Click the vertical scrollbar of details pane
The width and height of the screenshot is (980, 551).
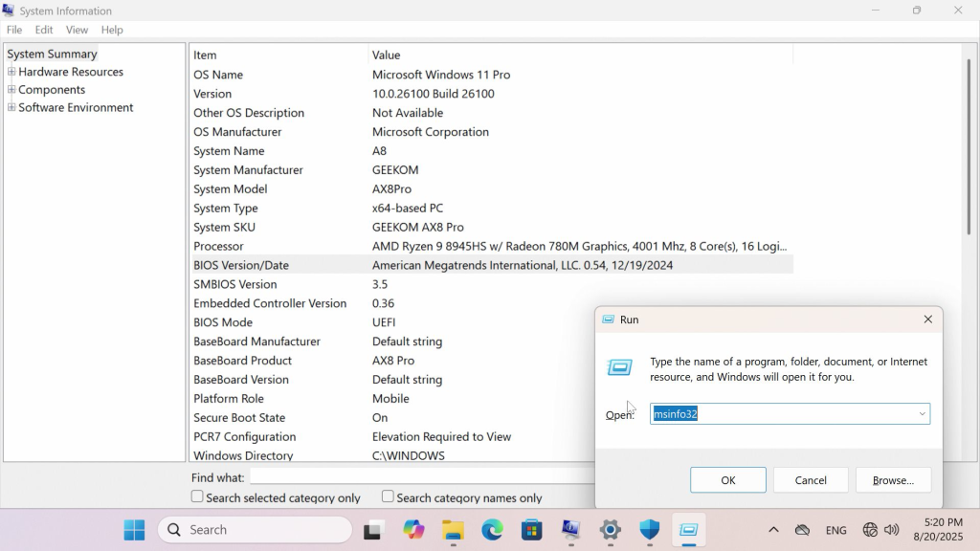click(969, 146)
